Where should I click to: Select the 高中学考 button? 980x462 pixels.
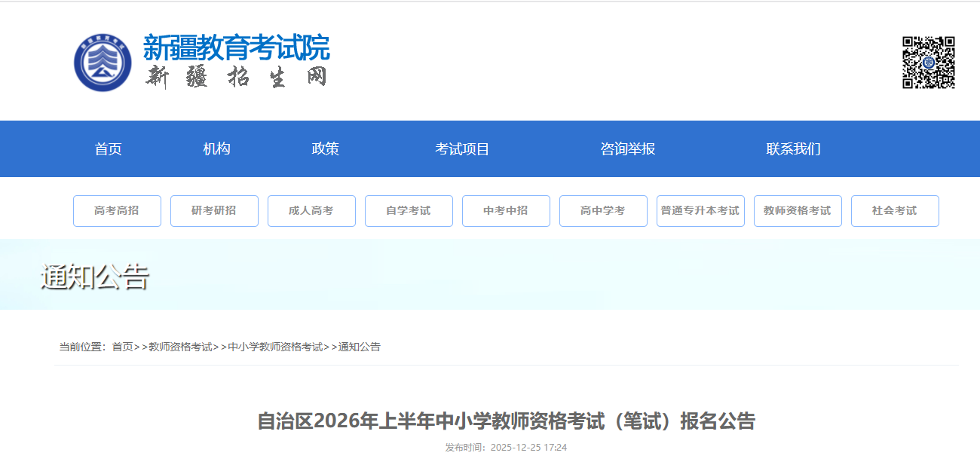[x=603, y=211]
